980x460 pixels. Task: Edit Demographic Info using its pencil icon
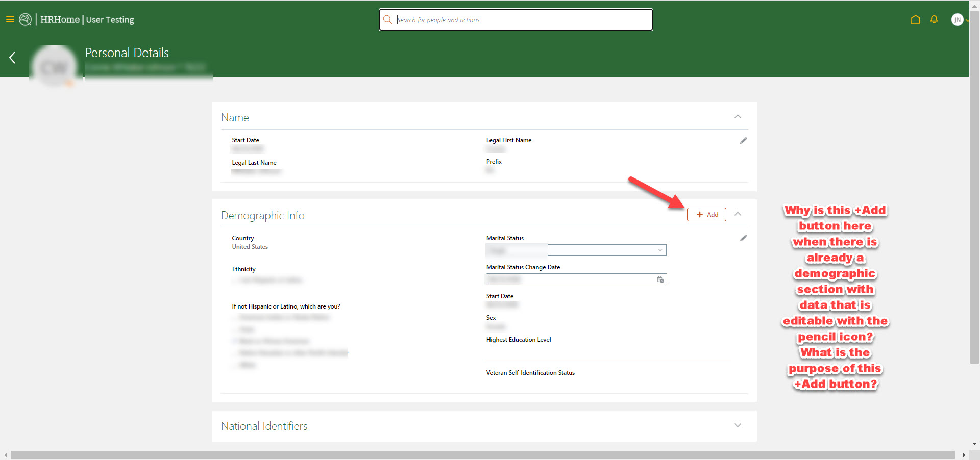coord(744,238)
